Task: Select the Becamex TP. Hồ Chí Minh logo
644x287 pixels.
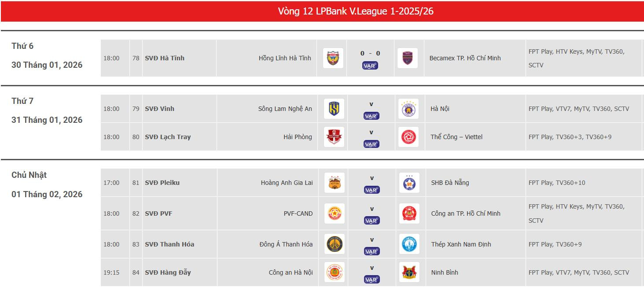Action: click(x=408, y=57)
